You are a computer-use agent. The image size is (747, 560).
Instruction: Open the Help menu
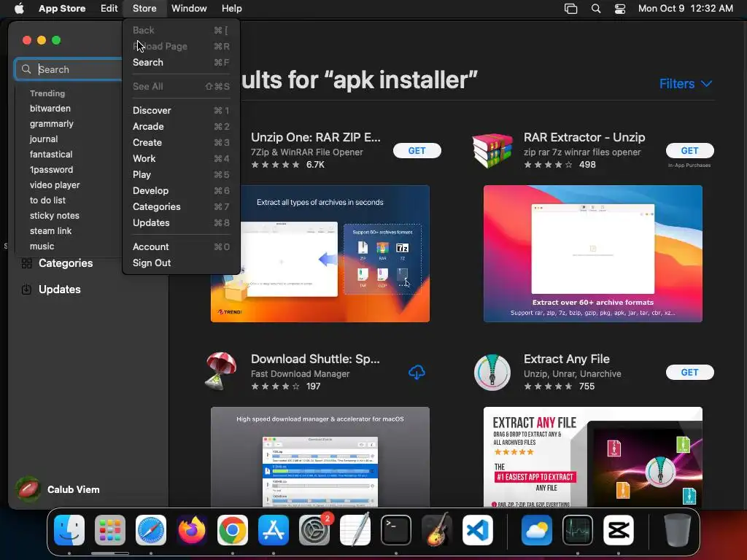tap(231, 9)
